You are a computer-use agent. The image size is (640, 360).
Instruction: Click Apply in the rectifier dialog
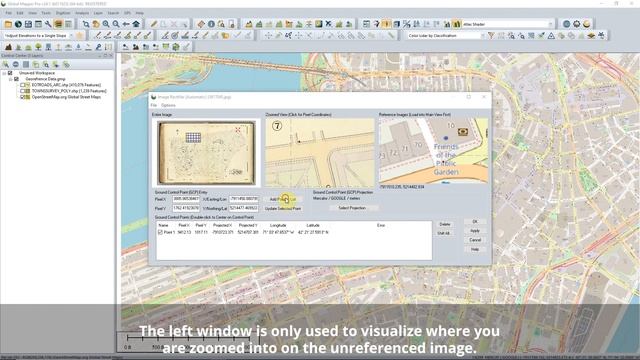475,231
